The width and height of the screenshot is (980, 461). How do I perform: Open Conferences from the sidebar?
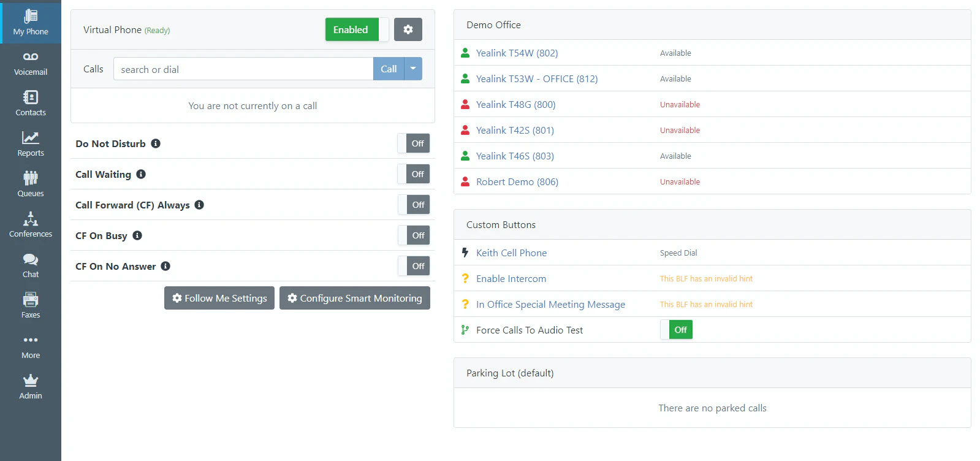[31, 226]
